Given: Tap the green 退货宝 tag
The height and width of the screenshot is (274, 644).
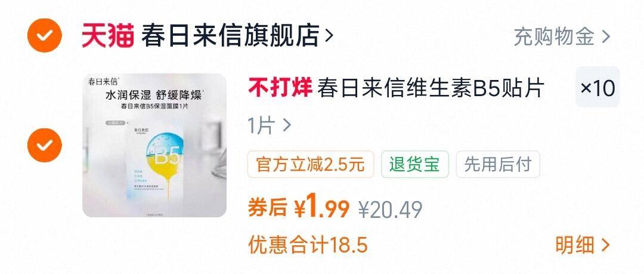Looking at the screenshot, I should click(x=415, y=165).
